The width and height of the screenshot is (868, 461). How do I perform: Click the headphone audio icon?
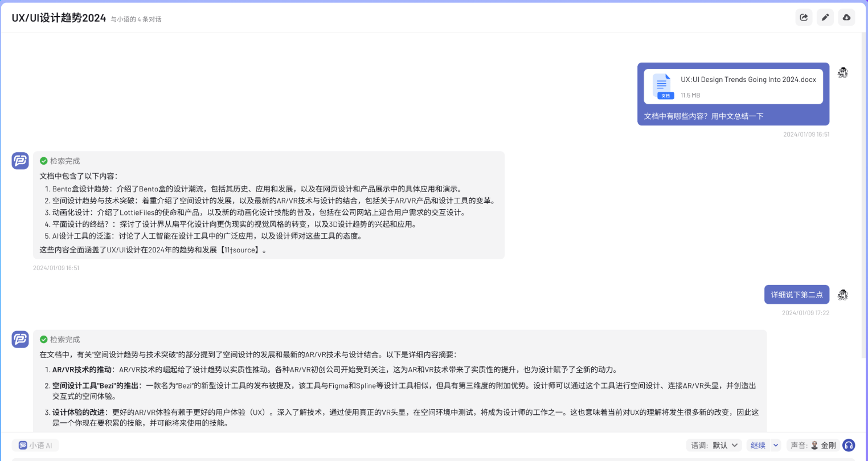point(849,445)
